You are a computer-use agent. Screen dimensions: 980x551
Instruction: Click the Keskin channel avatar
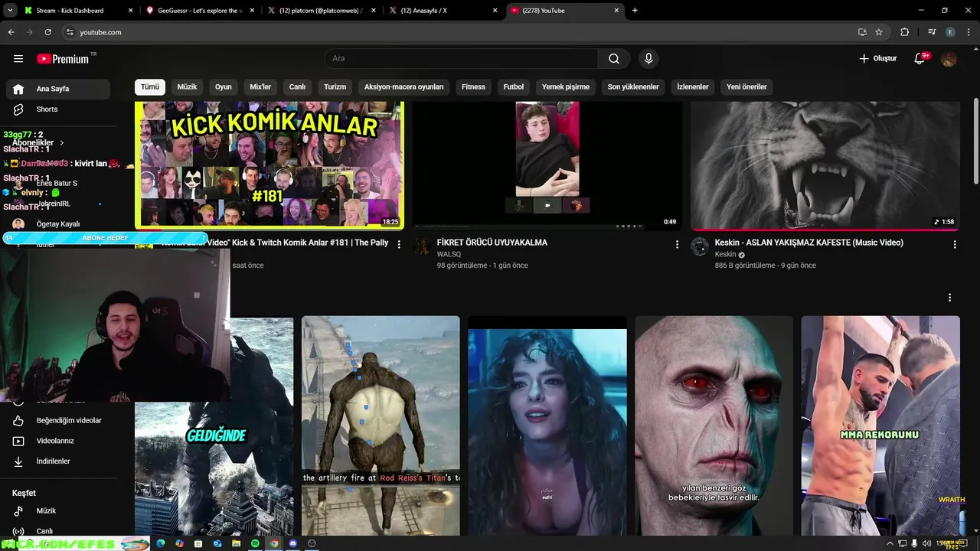click(x=700, y=246)
